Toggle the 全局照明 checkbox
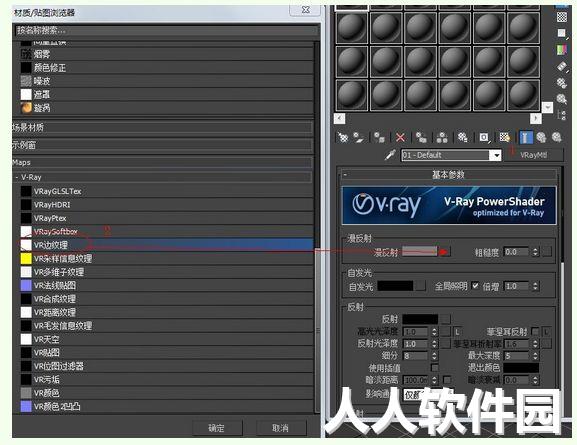Screen dimensions: 577x445 [x=475, y=285]
